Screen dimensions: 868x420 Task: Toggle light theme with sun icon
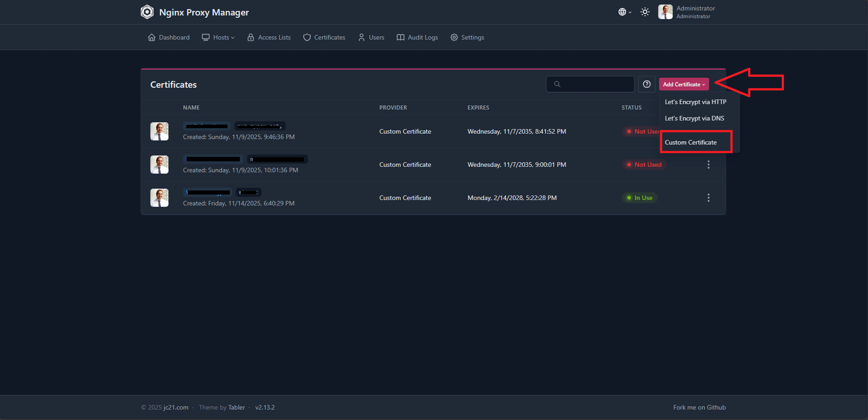point(645,12)
